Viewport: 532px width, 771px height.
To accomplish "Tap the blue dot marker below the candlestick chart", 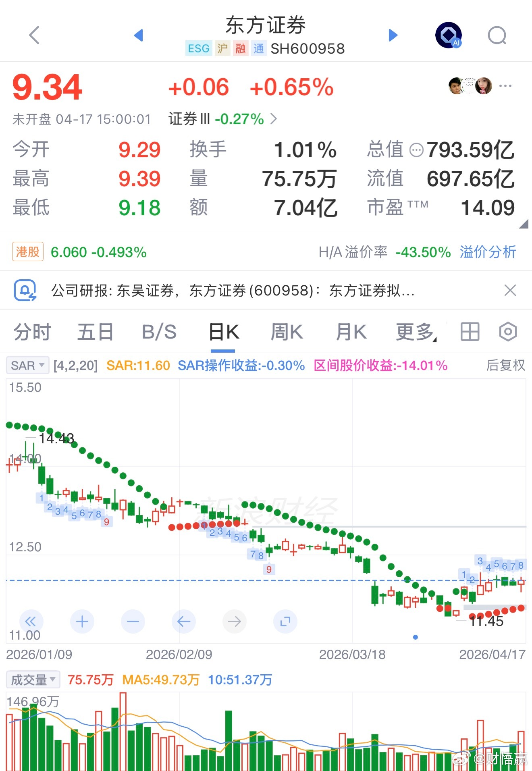I will click(416, 637).
